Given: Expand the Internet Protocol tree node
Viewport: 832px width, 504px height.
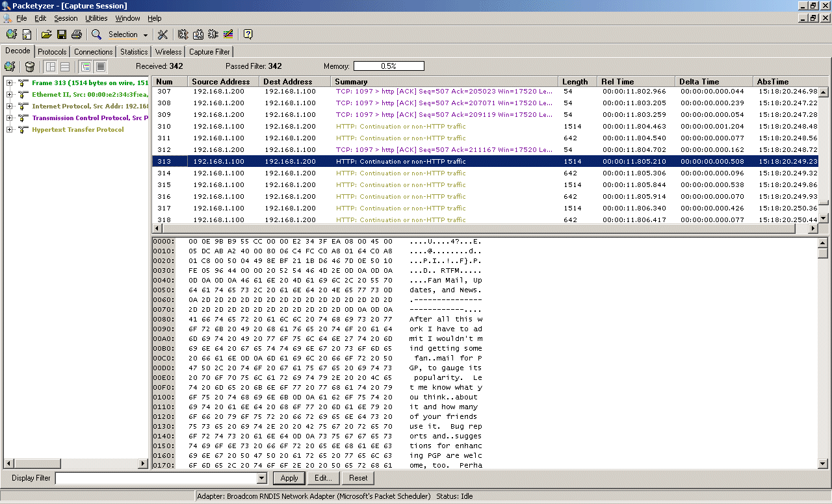Looking at the screenshot, I should [10, 106].
